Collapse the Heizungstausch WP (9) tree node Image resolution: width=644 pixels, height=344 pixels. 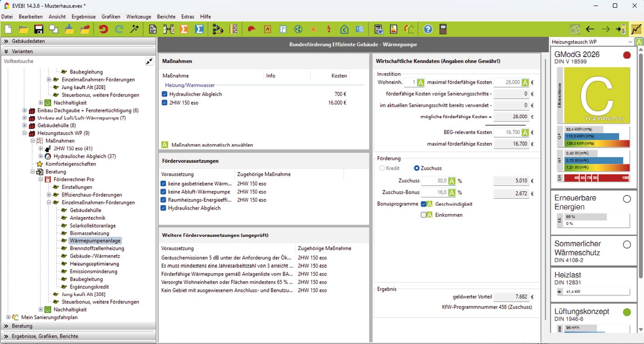click(25, 133)
